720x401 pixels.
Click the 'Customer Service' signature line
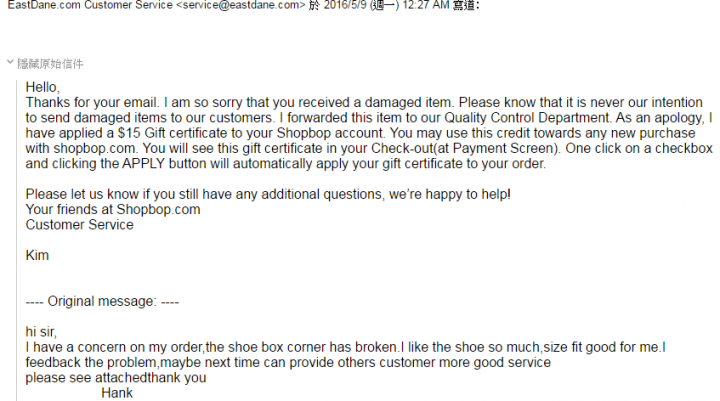pos(79,225)
